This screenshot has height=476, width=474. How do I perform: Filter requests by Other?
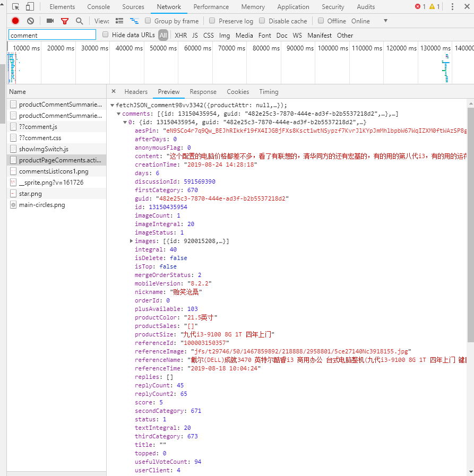345,35
